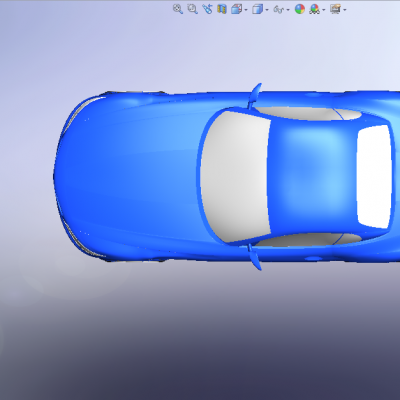Open the Hide/Show Items dropdown arrow
The width and height of the screenshot is (400, 400).
point(288,10)
